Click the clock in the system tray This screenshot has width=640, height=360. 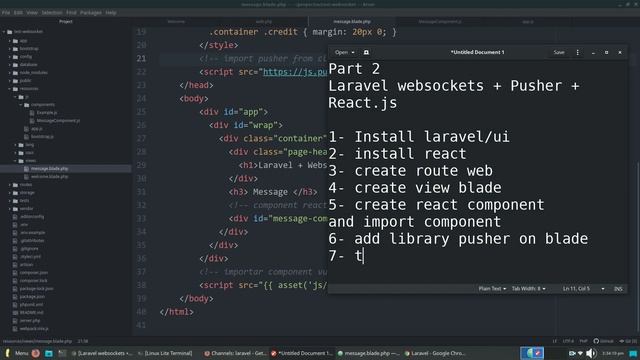click(x=613, y=353)
